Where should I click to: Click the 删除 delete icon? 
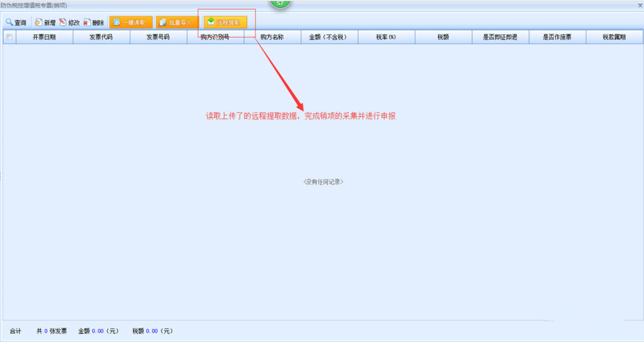click(x=87, y=22)
